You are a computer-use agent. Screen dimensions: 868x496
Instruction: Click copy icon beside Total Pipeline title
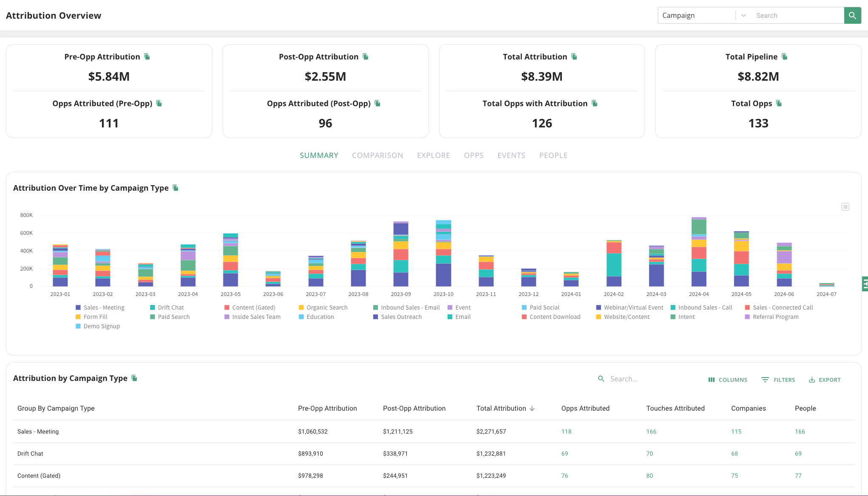coord(784,56)
